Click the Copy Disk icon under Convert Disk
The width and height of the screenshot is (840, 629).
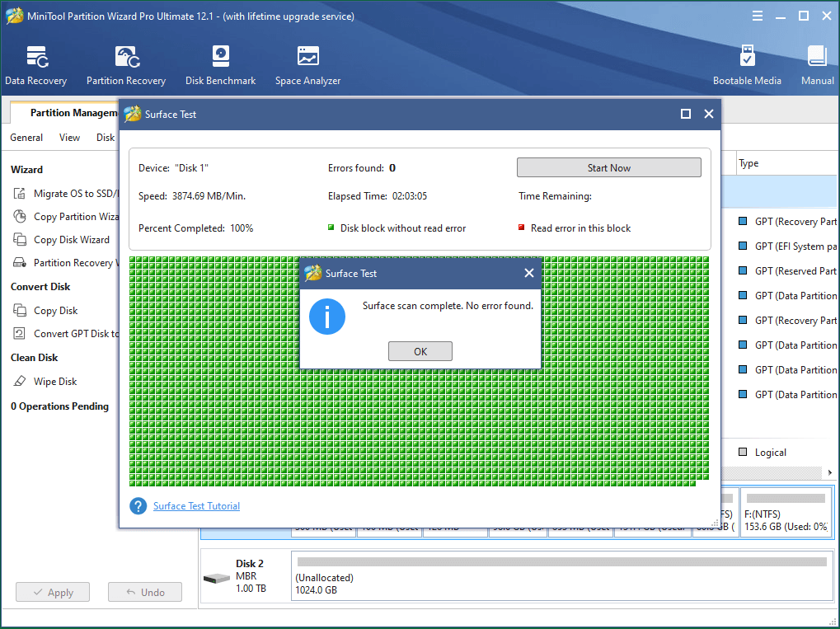pyautogui.click(x=19, y=310)
